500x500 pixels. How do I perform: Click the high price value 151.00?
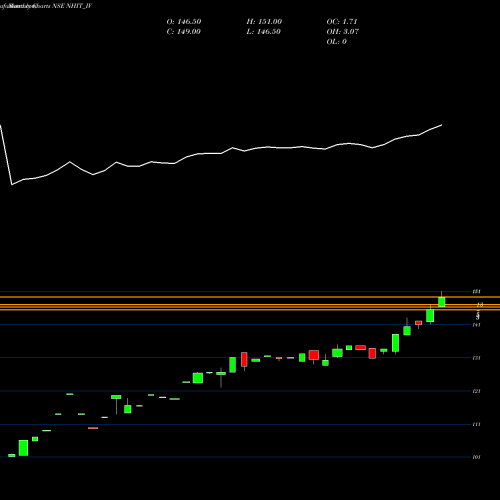click(269, 22)
